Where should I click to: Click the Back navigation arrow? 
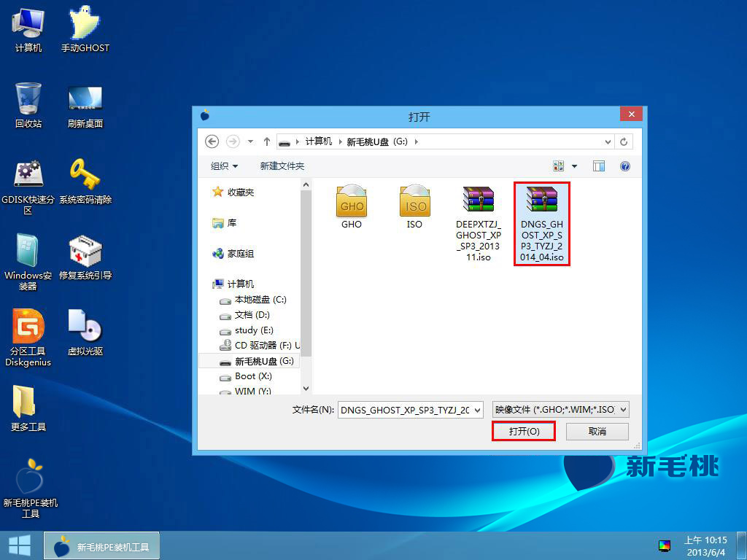click(x=212, y=141)
